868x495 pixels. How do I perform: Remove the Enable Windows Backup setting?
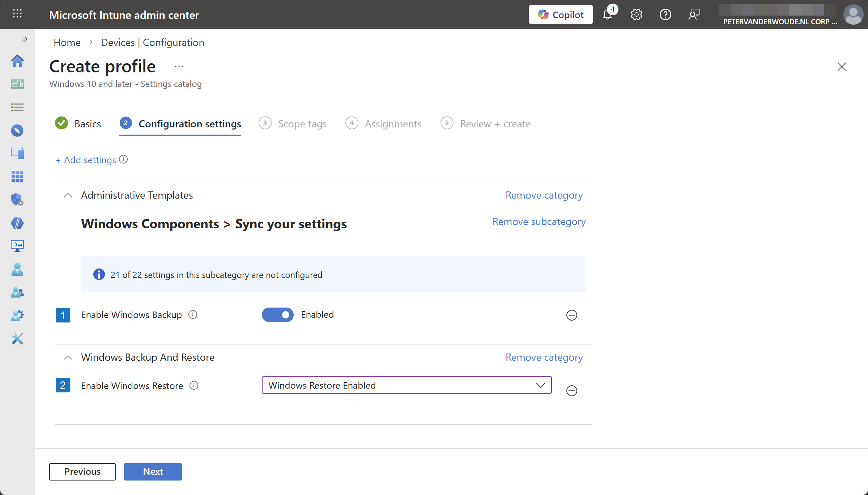[571, 315]
